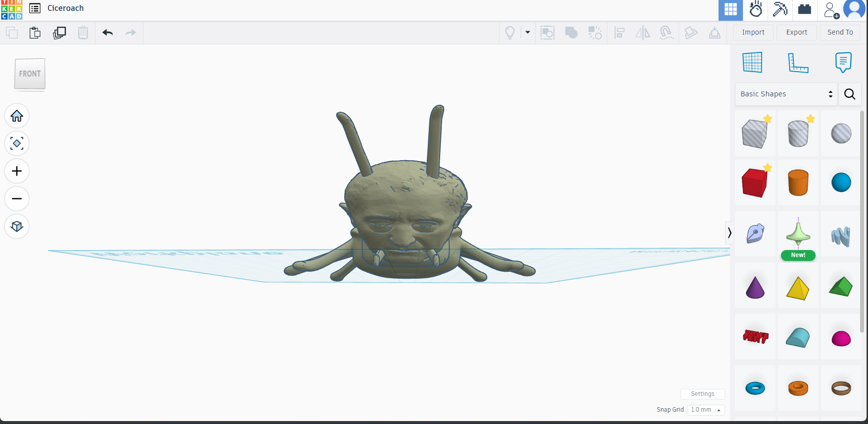This screenshot has width=868, height=424.
Task: Redo the last action
Action: (131, 33)
